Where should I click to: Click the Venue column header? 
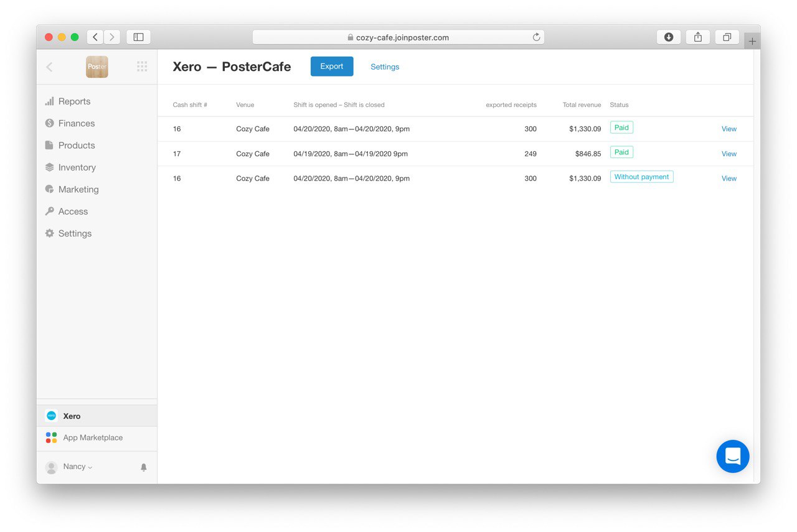tap(245, 105)
